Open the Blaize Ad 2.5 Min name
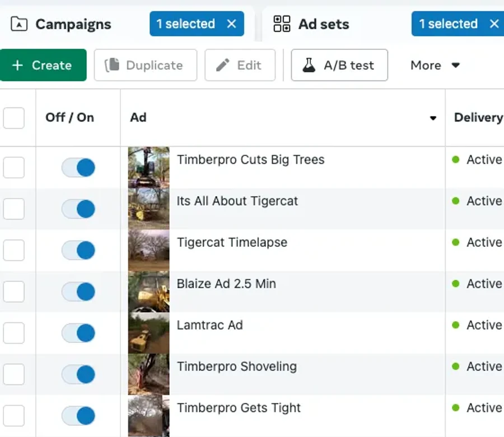The image size is (504, 437). coord(226,284)
